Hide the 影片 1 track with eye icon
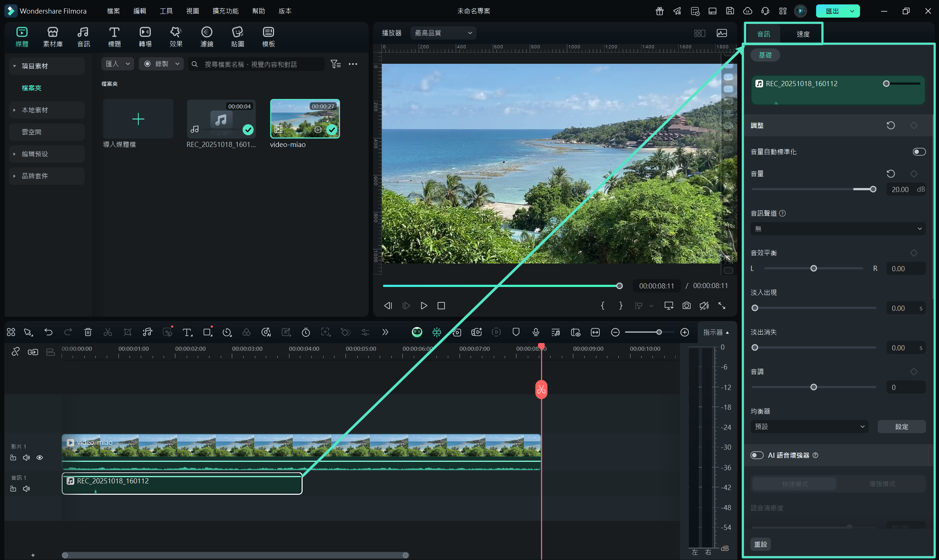The image size is (939, 560). (40, 458)
